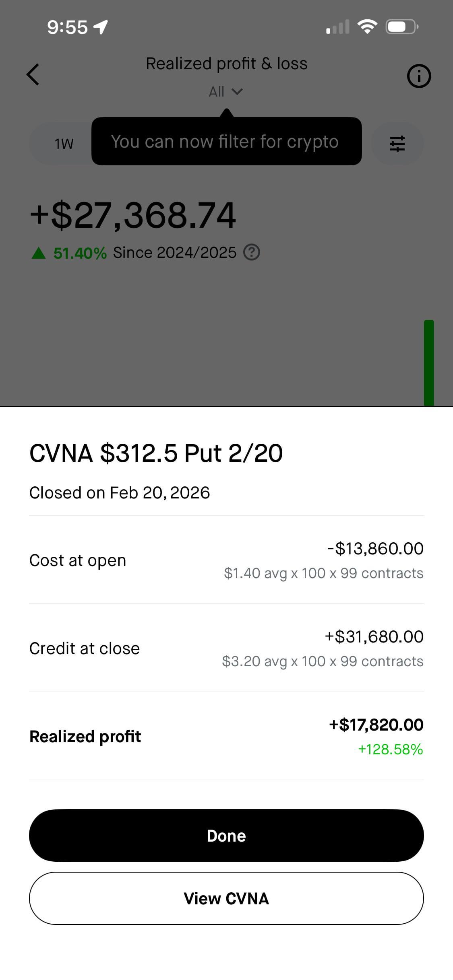This screenshot has width=453, height=980.
Task: Tap the battery indicator icon
Action: (x=401, y=27)
